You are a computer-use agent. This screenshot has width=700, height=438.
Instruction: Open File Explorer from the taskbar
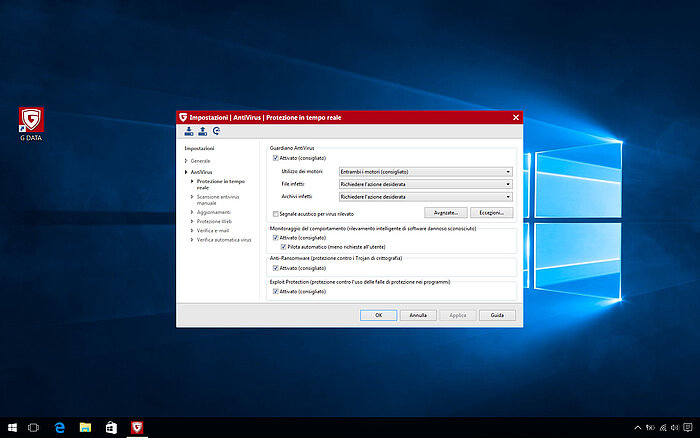pos(85,427)
